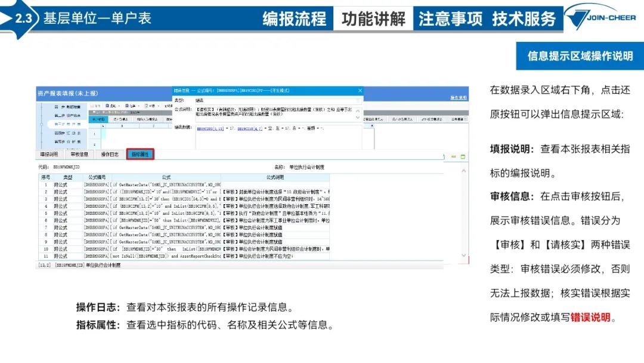644x363 pixels.
Task: Click the 2.3 section arrow badge
Action: 21,19
